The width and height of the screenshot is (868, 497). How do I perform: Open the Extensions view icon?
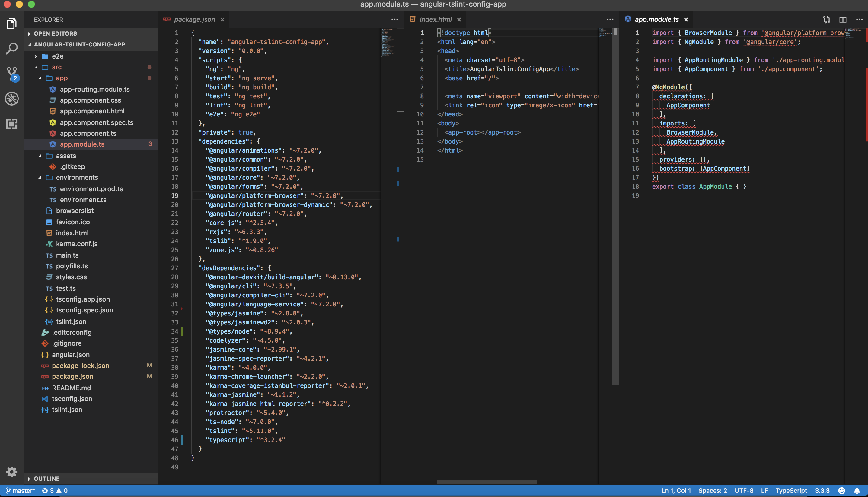(x=11, y=124)
